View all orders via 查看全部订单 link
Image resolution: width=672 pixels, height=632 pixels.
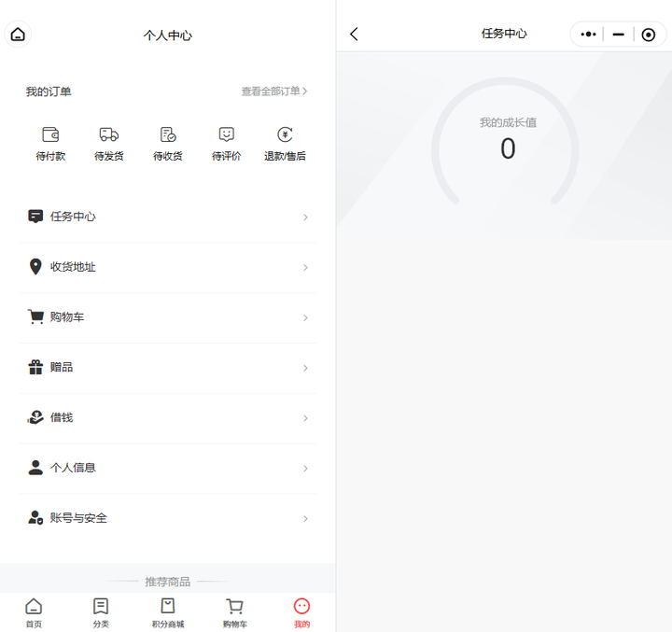point(273,91)
